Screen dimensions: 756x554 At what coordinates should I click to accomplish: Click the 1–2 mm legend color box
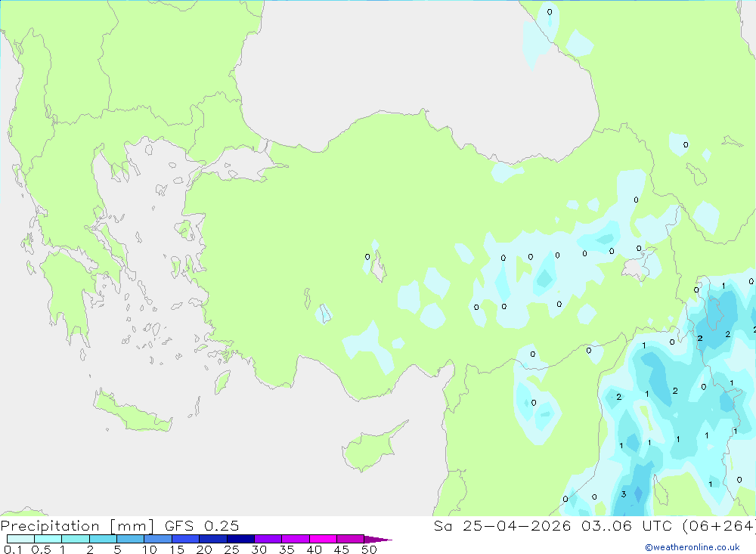tap(76, 539)
